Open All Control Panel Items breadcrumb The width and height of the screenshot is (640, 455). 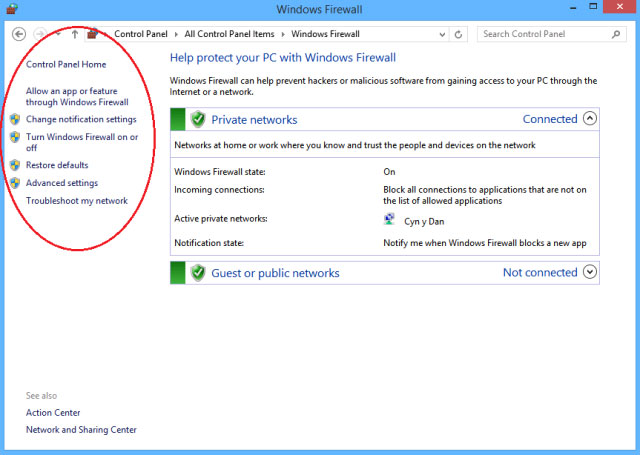point(229,34)
